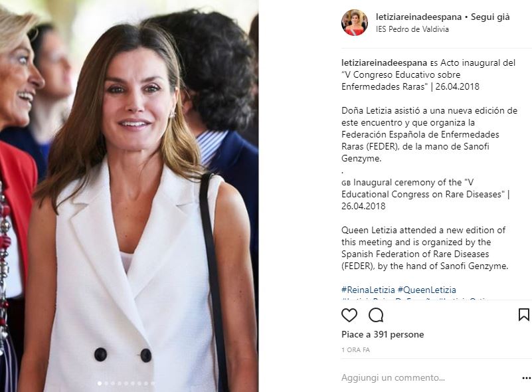532x392 pixels.
Task: Like the post with the heart icon
Action: click(349, 316)
